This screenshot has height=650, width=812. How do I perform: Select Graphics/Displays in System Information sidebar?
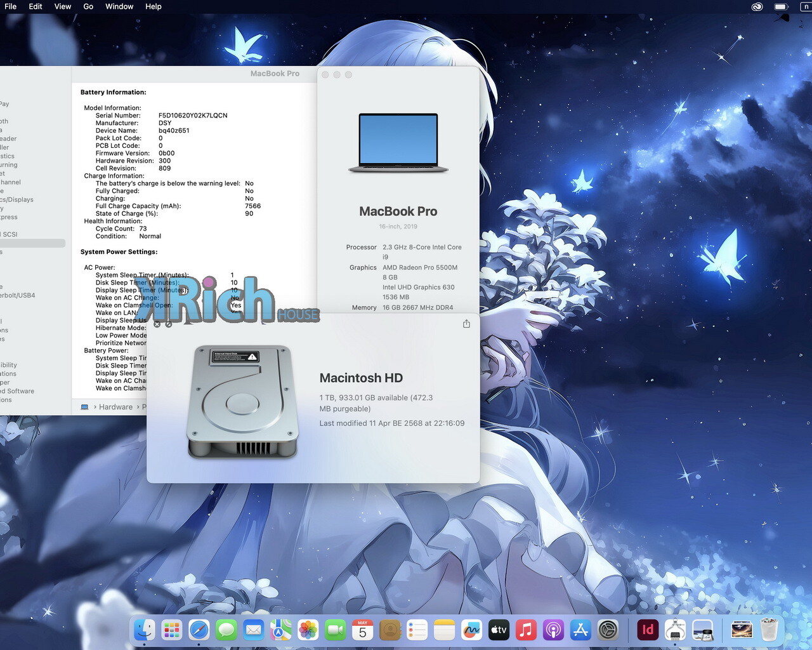click(x=17, y=199)
